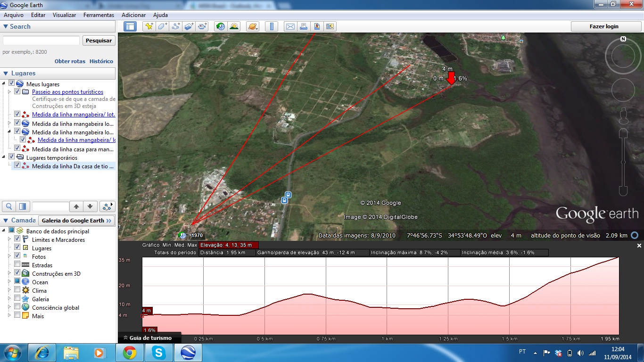Close the elevation profile panel
The height and width of the screenshot is (362, 644).
[x=639, y=246]
